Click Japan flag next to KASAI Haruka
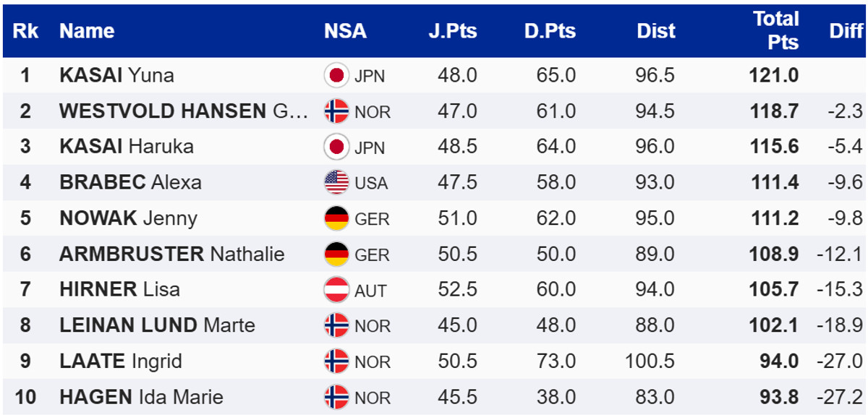This screenshot has height=415, width=868. coord(336,147)
